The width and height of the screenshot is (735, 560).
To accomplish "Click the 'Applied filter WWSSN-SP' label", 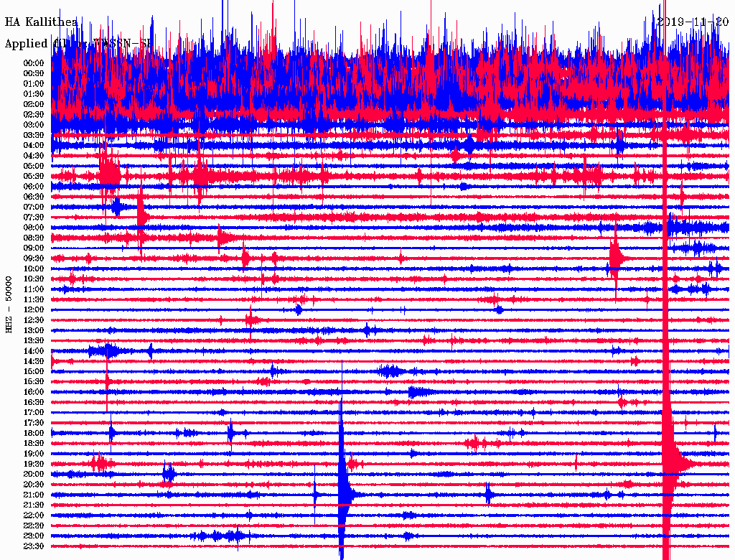I will pos(78,44).
